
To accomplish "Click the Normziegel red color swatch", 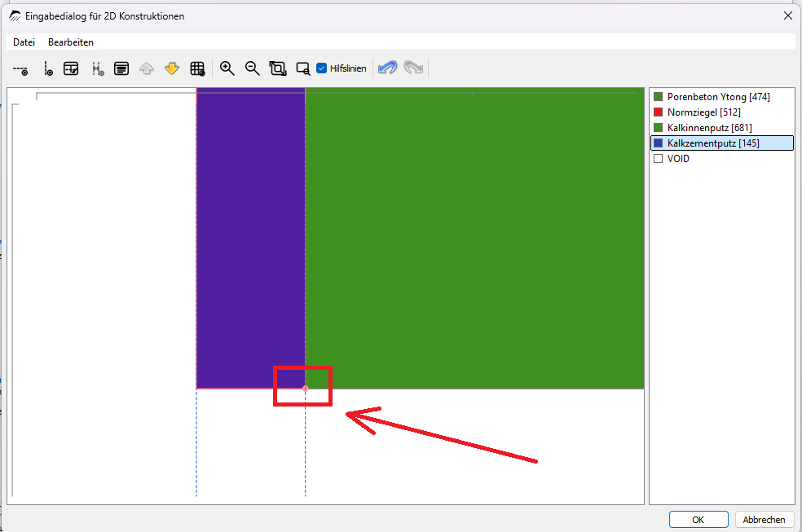I will tap(659, 112).
